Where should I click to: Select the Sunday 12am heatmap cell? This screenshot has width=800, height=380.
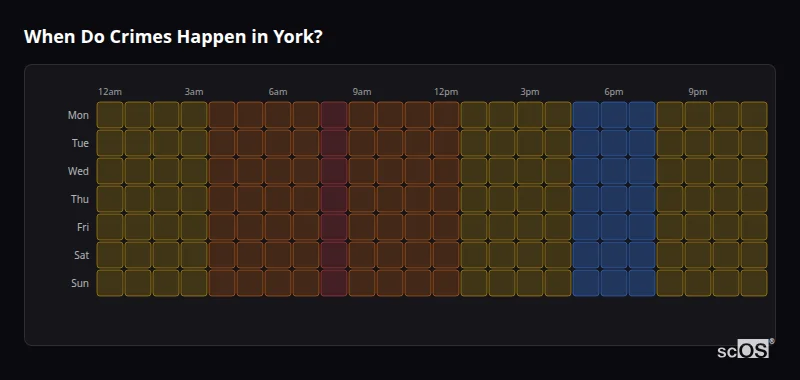pos(110,283)
